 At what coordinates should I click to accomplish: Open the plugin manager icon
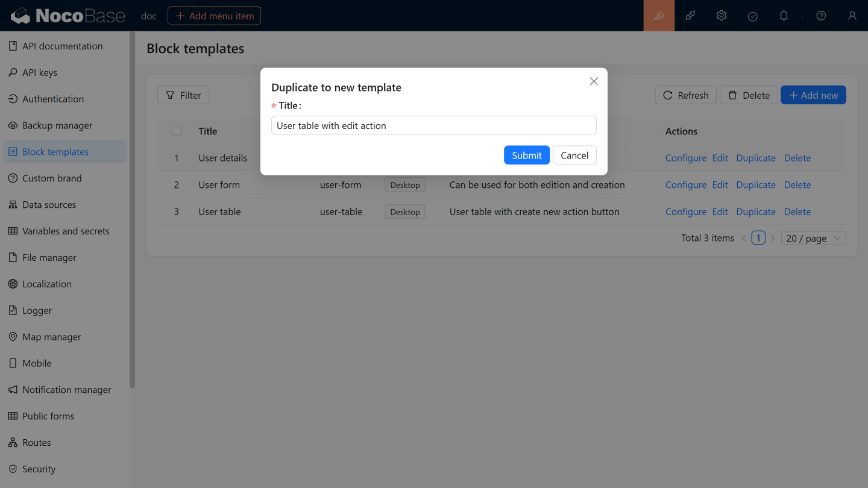690,16
